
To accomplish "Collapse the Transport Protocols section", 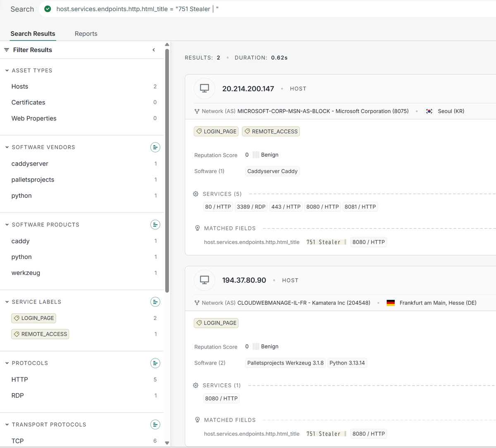I will [7, 424].
